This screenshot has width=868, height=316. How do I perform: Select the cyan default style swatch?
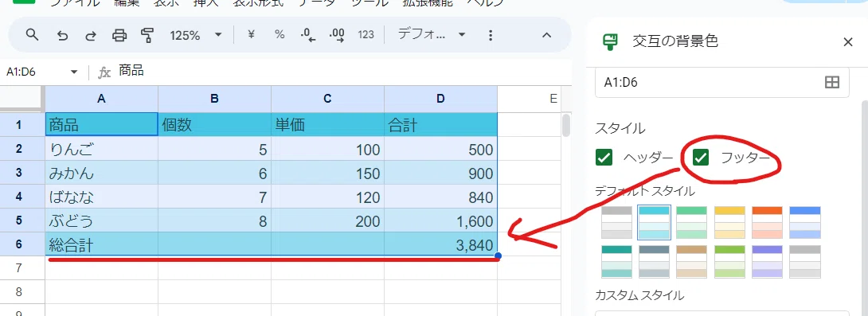(655, 222)
